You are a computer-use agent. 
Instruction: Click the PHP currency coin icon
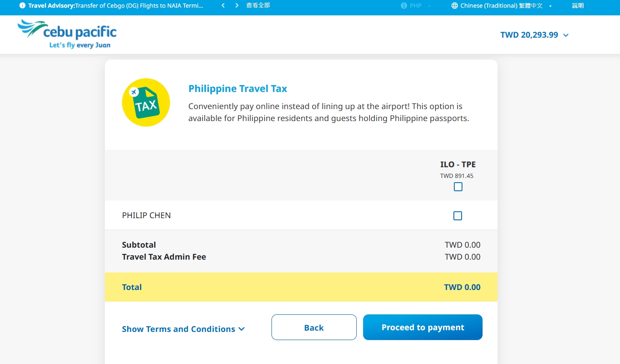point(404,6)
